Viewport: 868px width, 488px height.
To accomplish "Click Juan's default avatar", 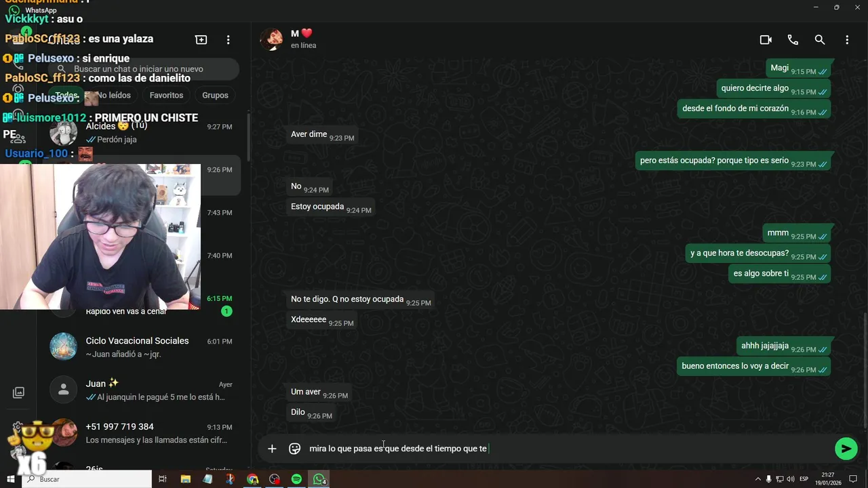I will 63,389.
